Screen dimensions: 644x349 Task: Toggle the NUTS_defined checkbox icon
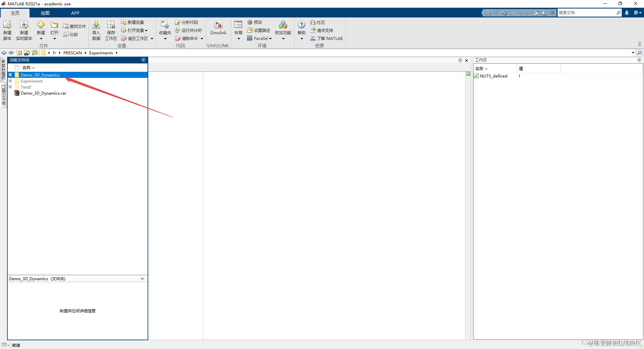476,76
